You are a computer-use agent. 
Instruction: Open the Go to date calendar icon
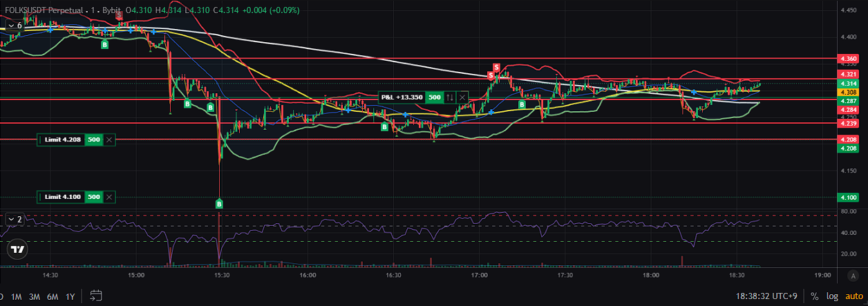tap(95, 296)
